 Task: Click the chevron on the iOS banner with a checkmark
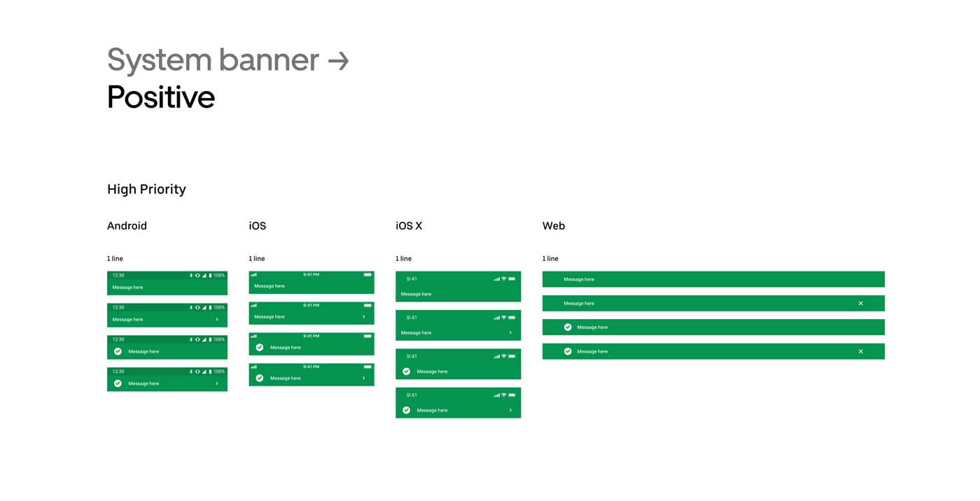[363, 378]
